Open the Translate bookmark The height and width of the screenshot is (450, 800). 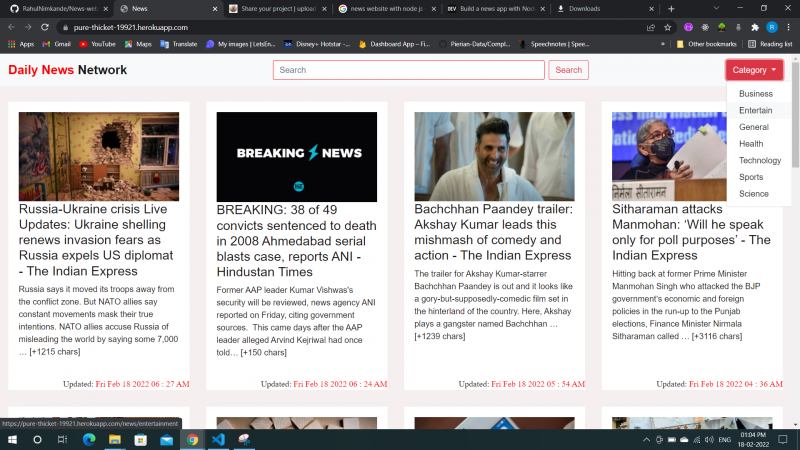[179, 44]
